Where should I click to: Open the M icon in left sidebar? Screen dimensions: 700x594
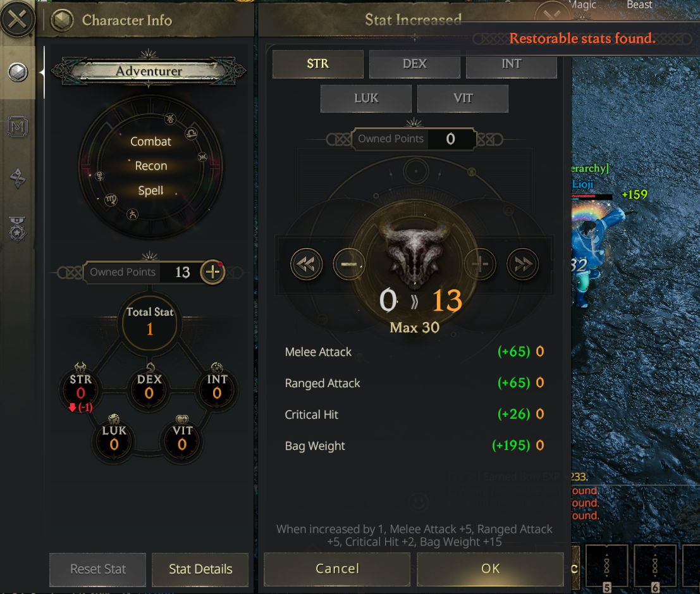pos(18,127)
